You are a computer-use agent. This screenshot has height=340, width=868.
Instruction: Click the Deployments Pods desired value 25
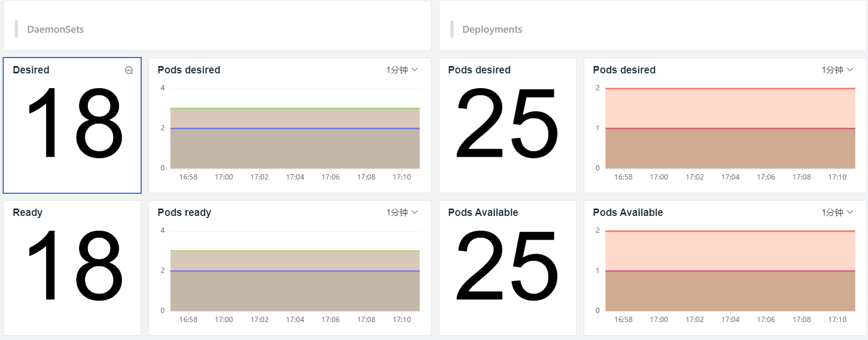(x=507, y=123)
